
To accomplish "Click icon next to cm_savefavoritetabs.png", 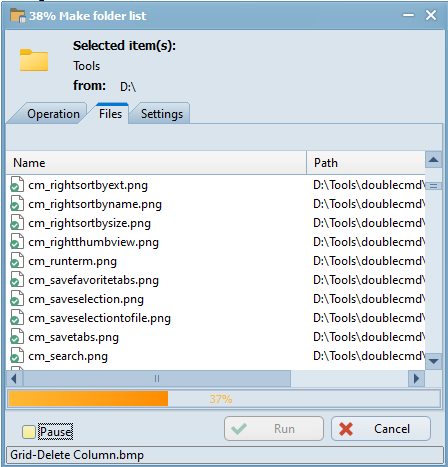I will click(17, 280).
